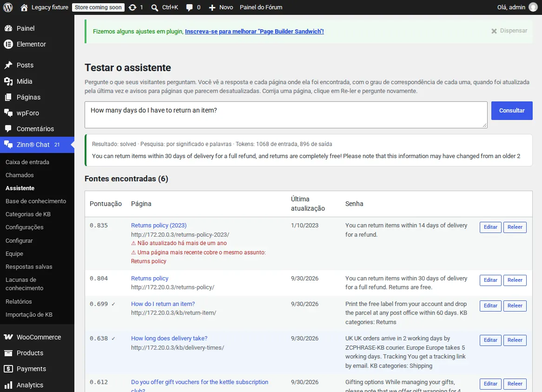This screenshot has width=542, height=392.
Task: Click the Store coming soon badge
Action: [x=98, y=7]
